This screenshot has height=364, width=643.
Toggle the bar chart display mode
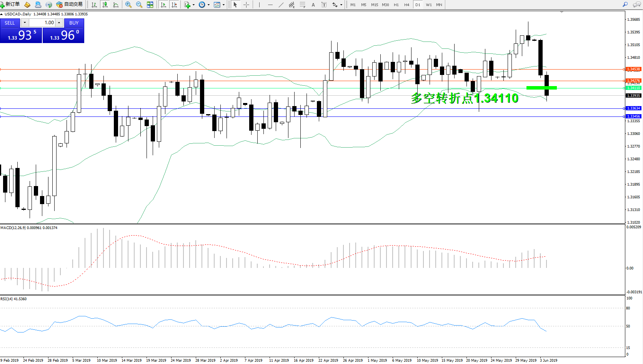tap(94, 5)
